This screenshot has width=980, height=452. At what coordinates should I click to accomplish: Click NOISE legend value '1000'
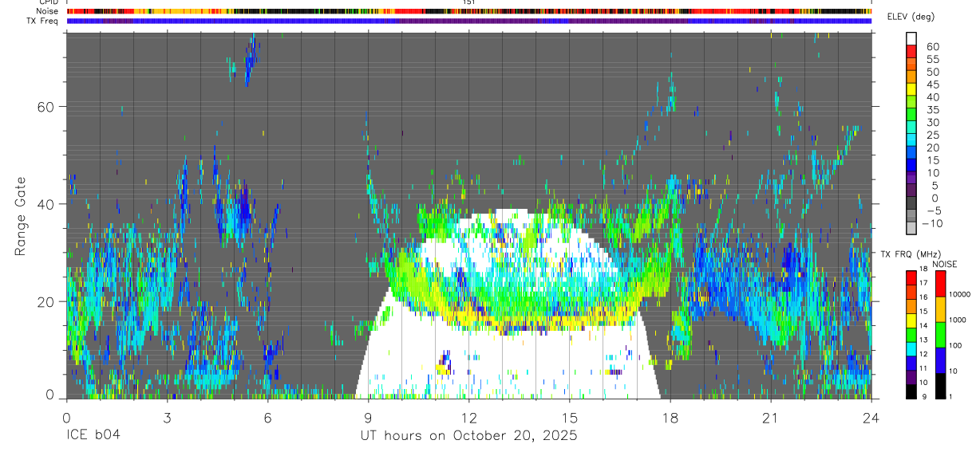[958, 320]
